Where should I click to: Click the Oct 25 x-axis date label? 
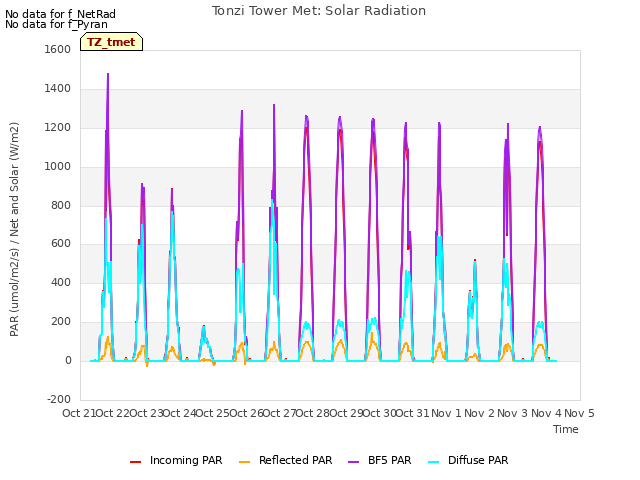tap(212, 413)
